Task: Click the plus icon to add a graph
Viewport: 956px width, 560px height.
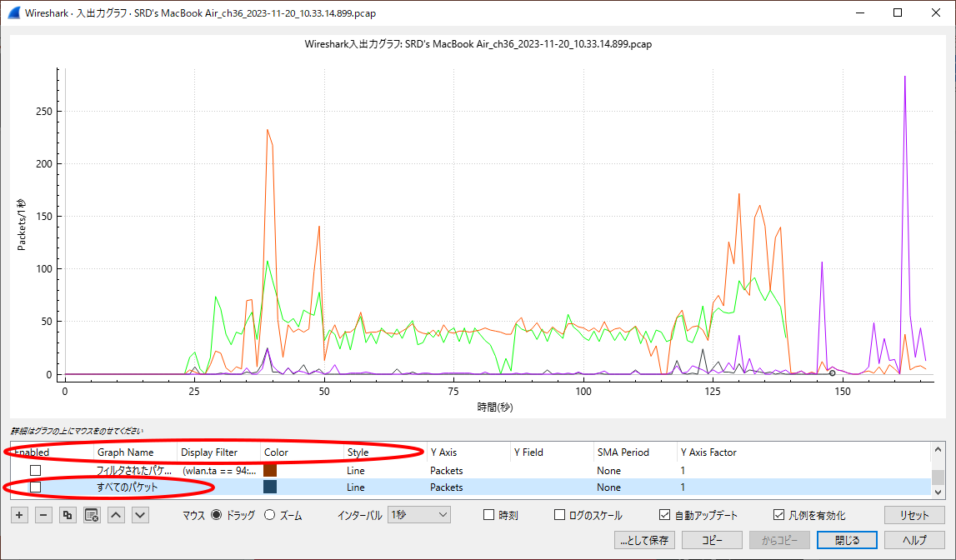Action: tap(18, 515)
